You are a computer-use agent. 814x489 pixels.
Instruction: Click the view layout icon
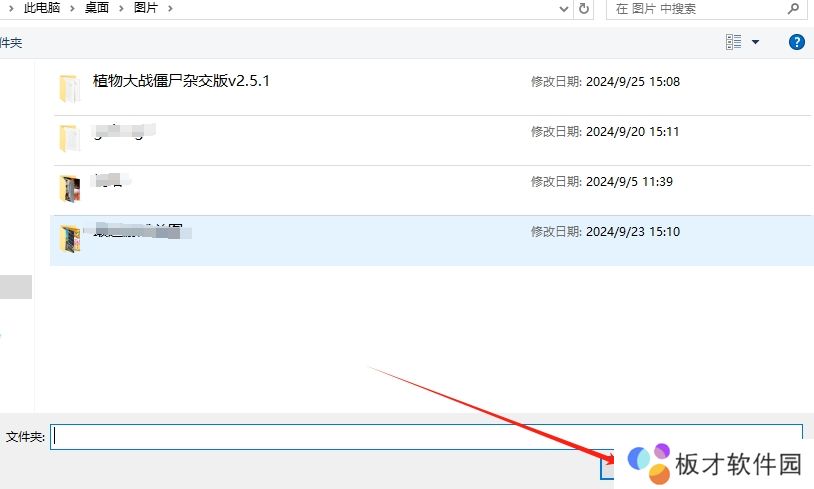(734, 42)
